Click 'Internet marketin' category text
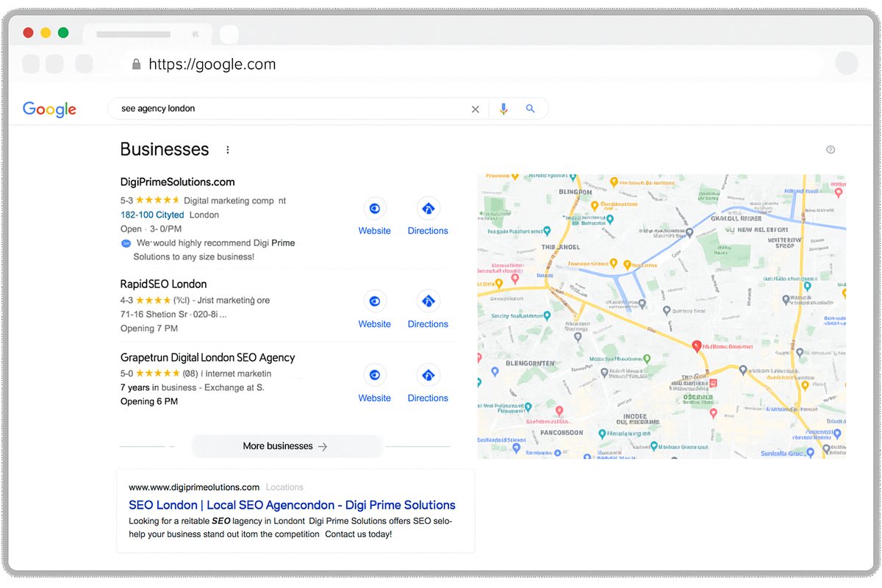This screenshot has width=882, height=588. click(238, 373)
